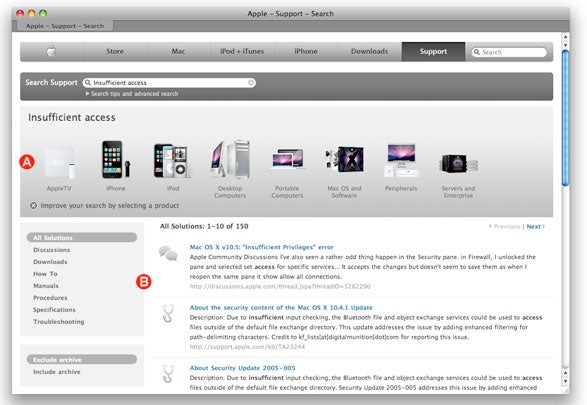
Task: Click stethoscope icon beside Security Update 2005-005
Action: (168, 374)
